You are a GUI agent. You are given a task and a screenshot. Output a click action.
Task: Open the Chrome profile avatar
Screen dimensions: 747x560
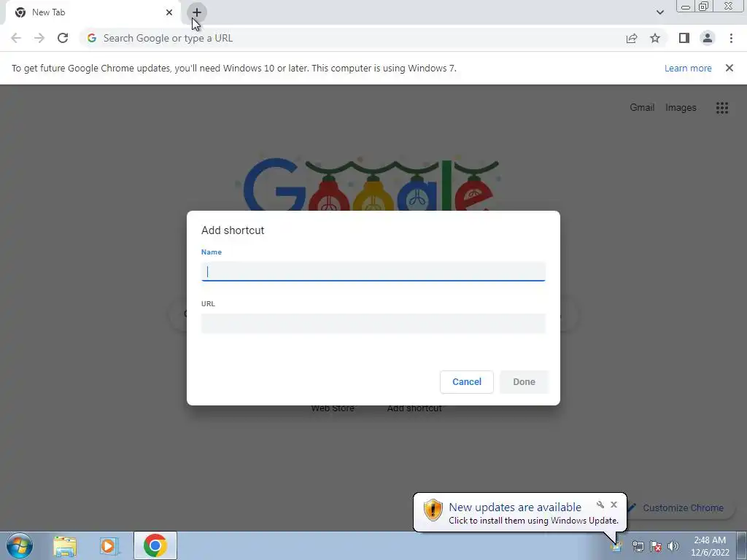point(708,38)
